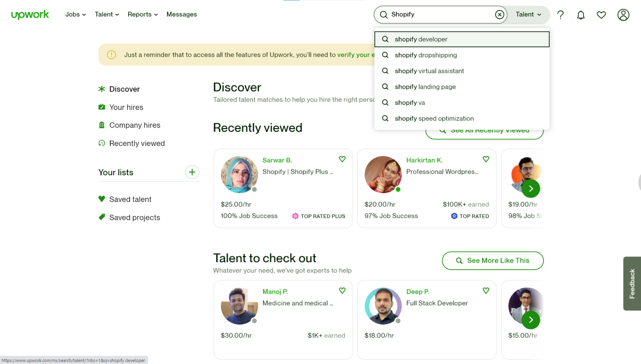Favorite Harkirtan K. using the heart icon
The width and height of the screenshot is (641, 364).
pyautogui.click(x=486, y=159)
